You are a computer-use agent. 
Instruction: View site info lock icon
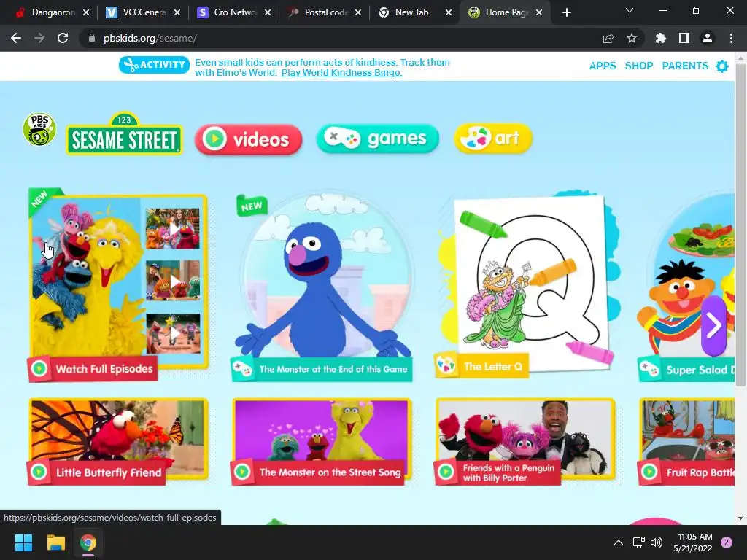[91, 38]
